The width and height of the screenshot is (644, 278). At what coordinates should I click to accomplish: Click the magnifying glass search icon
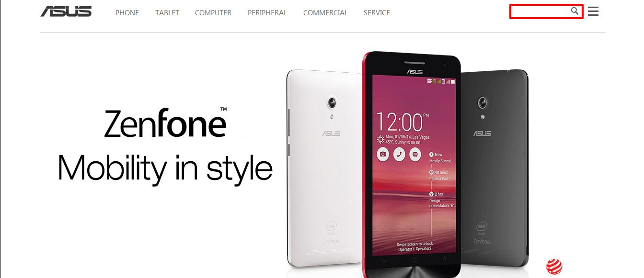tap(575, 11)
